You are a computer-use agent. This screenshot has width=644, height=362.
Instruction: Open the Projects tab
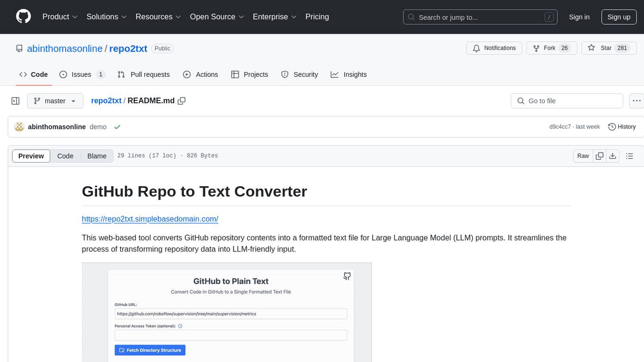(x=250, y=74)
